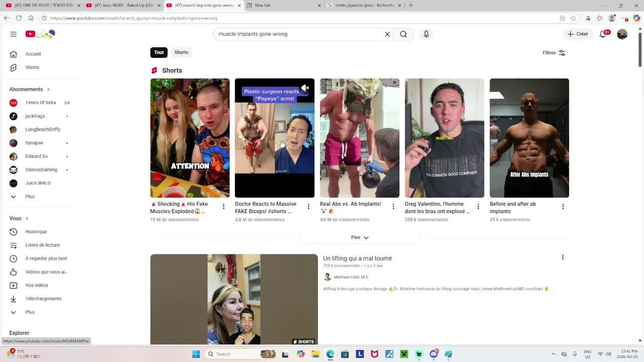Expand the Vous list with Plus
Screen dimensions: 644x362
point(30,312)
